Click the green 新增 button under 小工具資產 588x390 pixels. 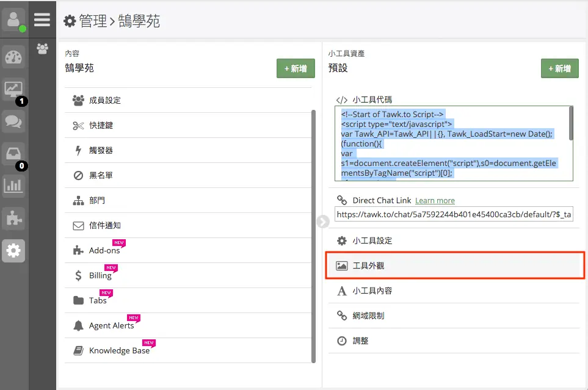point(559,68)
